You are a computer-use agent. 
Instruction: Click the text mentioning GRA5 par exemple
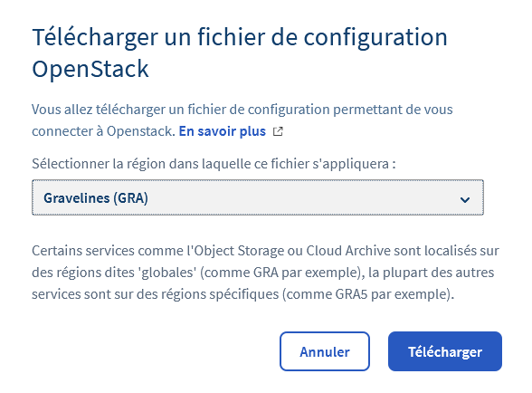coord(394,294)
